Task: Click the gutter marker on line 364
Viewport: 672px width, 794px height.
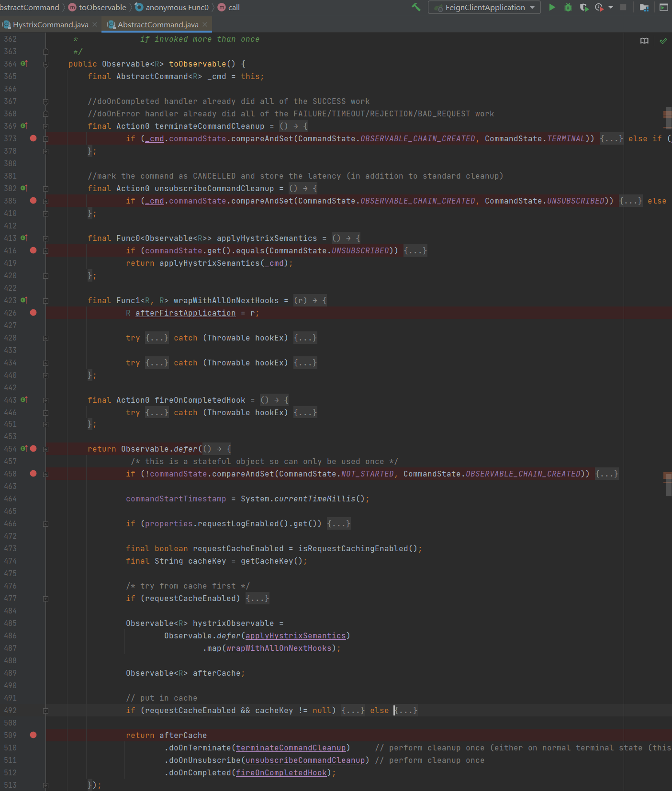Action: (24, 64)
